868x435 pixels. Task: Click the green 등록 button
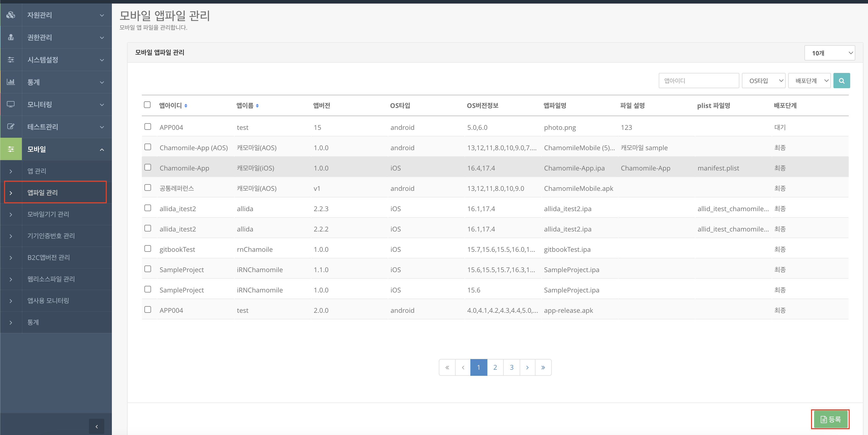830,419
